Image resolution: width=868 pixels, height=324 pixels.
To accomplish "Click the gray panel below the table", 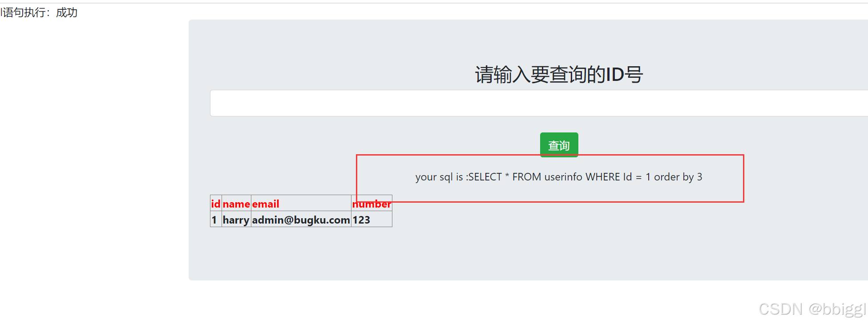I will [528, 253].
